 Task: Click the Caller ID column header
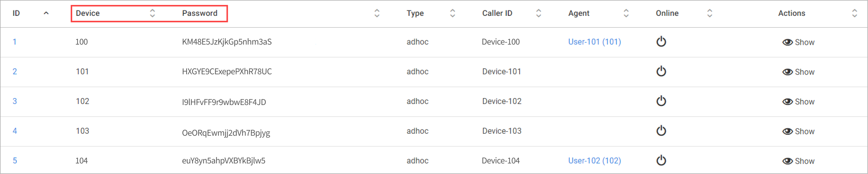[497, 13]
